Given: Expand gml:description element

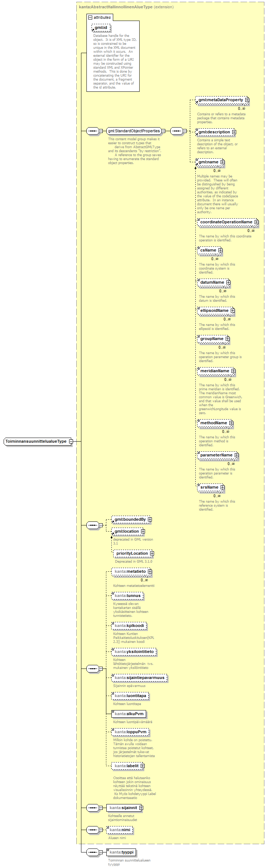Looking at the screenshot, I should [234, 132].
